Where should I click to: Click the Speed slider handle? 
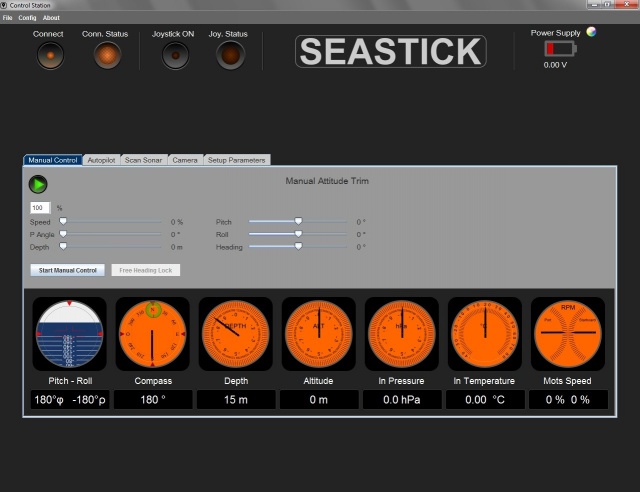coord(63,221)
